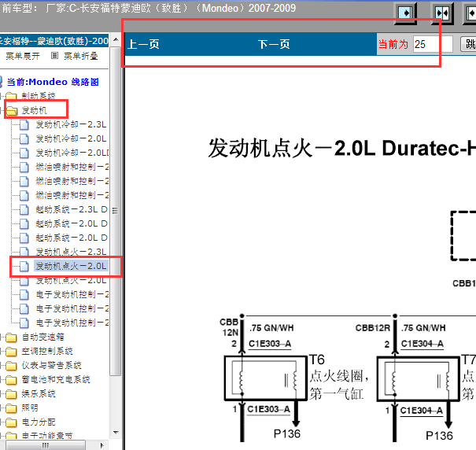Open 当前:Mondeo 线路图 root node
Screen dimensions: 476x450
[x=53, y=82]
